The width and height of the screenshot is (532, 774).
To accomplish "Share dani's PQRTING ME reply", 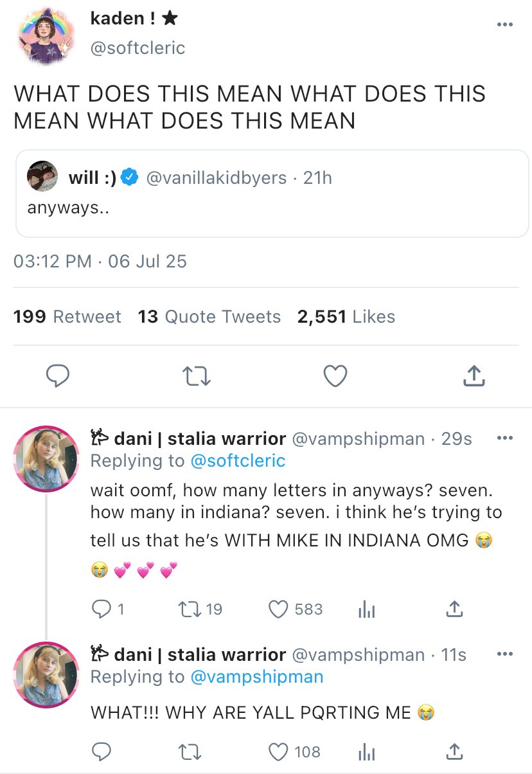I will [454, 751].
